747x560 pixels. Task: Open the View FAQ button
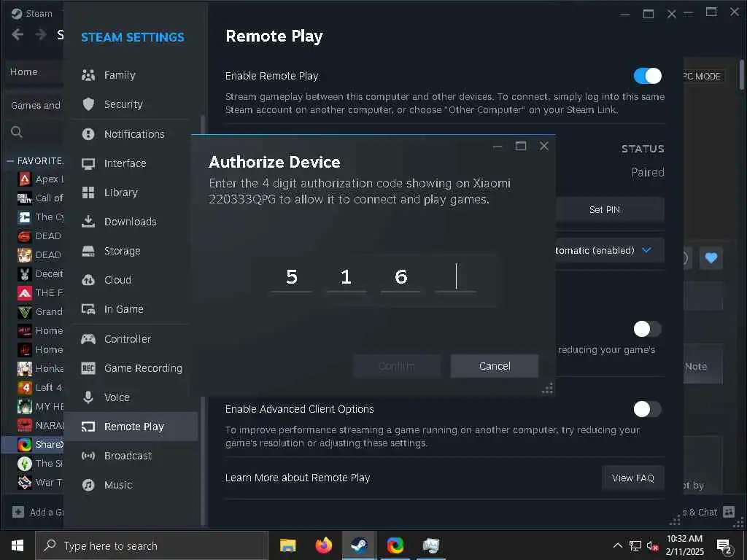[x=633, y=478]
